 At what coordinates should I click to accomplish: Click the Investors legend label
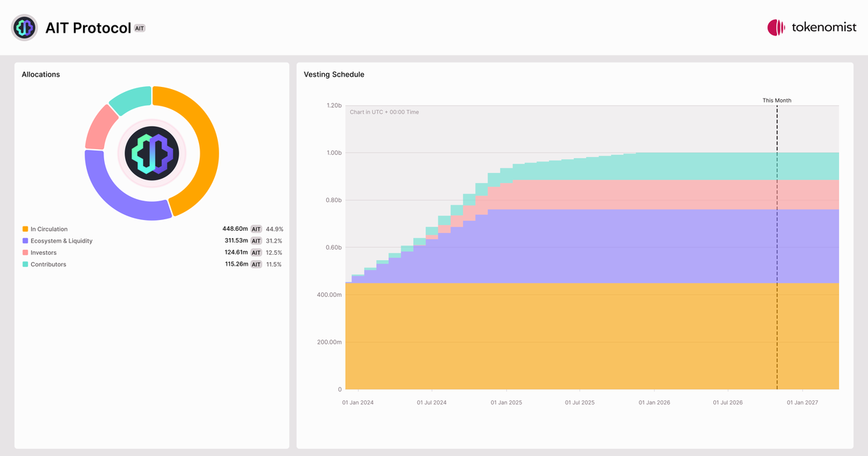pyautogui.click(x=43, y=253)
